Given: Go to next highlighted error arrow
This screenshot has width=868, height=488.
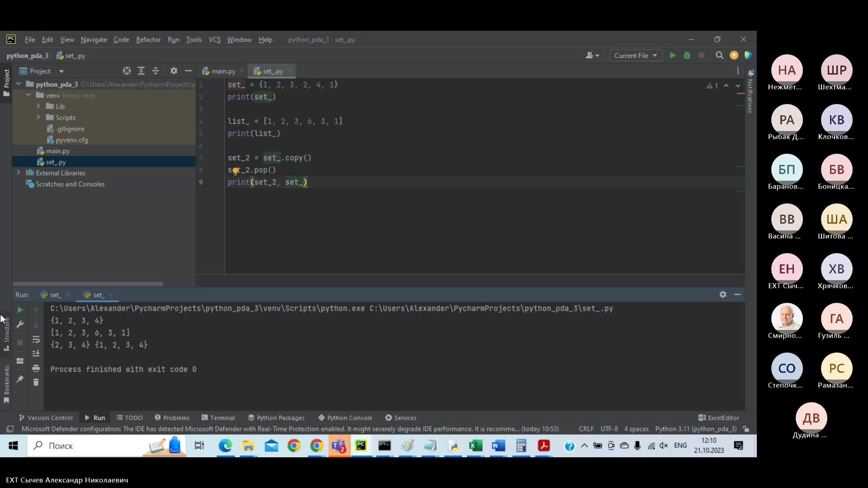Looking at the screenshot, I should (738, 85).
